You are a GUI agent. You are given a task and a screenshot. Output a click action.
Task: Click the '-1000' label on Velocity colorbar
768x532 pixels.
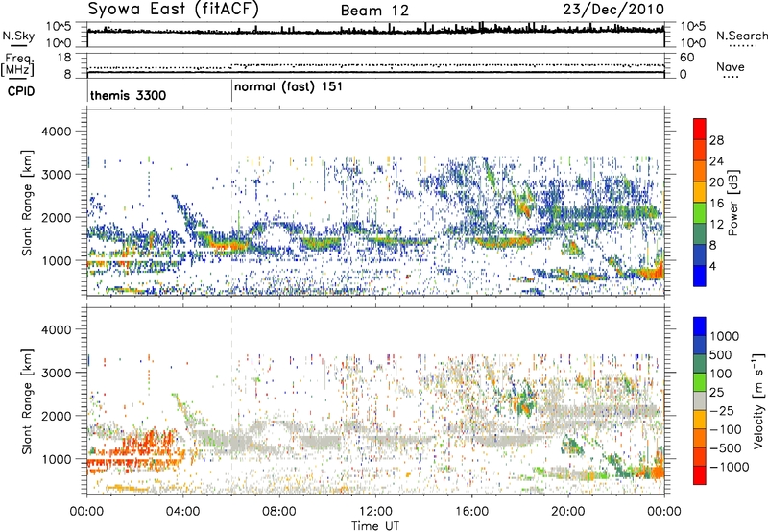729,467
